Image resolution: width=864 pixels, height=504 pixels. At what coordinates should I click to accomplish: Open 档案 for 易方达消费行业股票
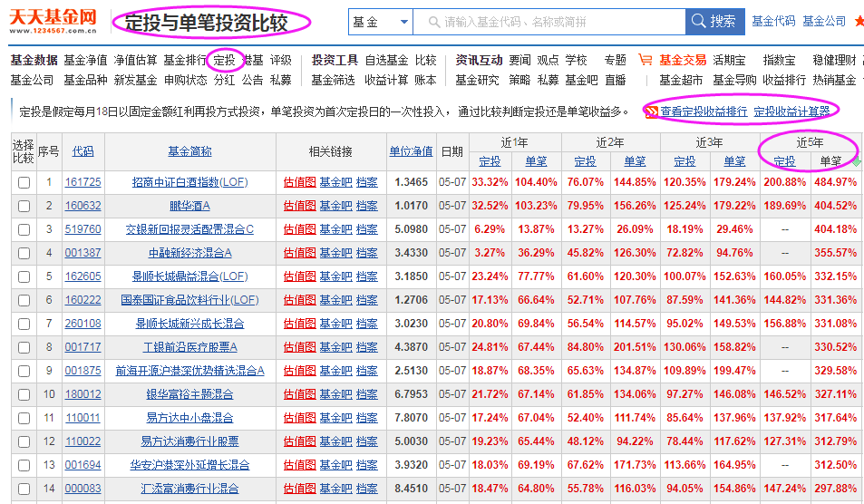point(367,441)
